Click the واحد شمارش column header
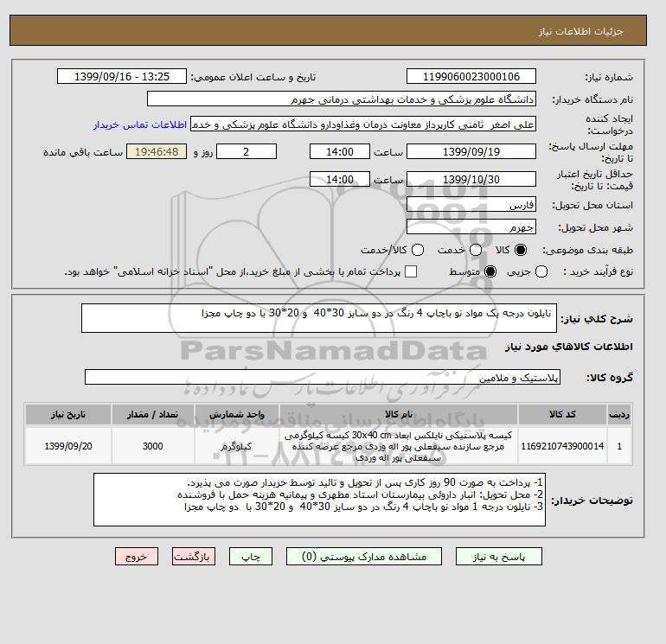This screenshot has height=644, width=666. pyautogui.click(x=237, y=414)
